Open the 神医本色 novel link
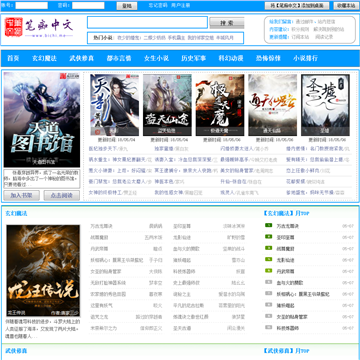The image size is (360, 360). click(164, 182)
